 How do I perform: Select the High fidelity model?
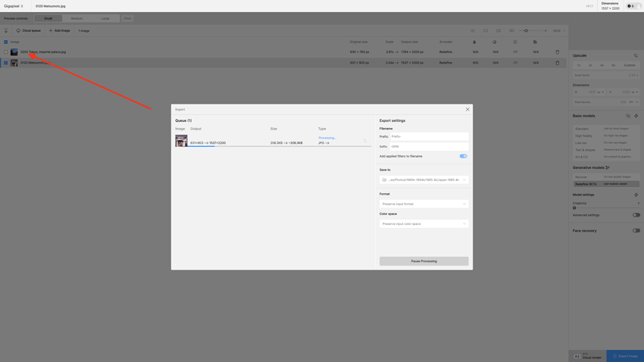[x=606, y=136]
